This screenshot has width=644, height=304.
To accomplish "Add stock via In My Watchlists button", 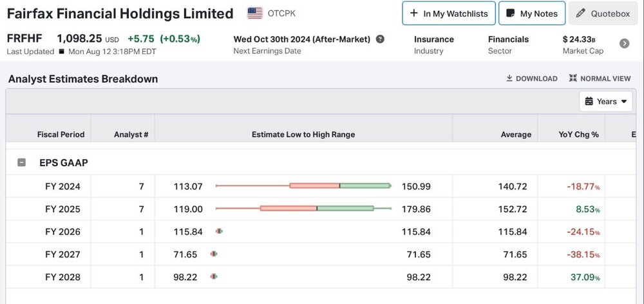I will tap(449, 13).
